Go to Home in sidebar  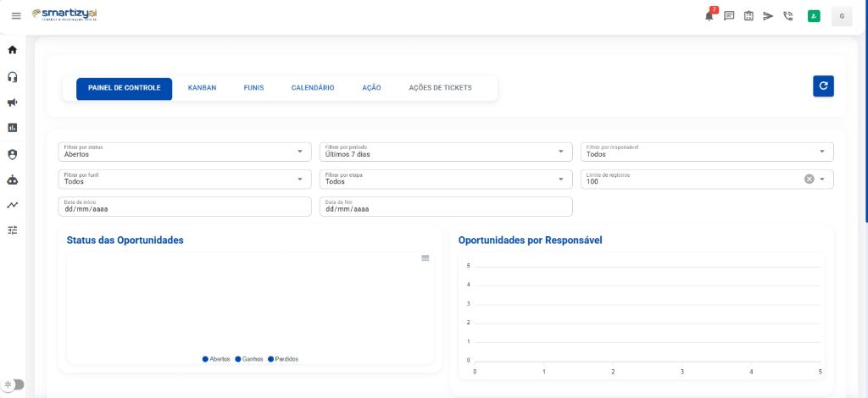12,50
